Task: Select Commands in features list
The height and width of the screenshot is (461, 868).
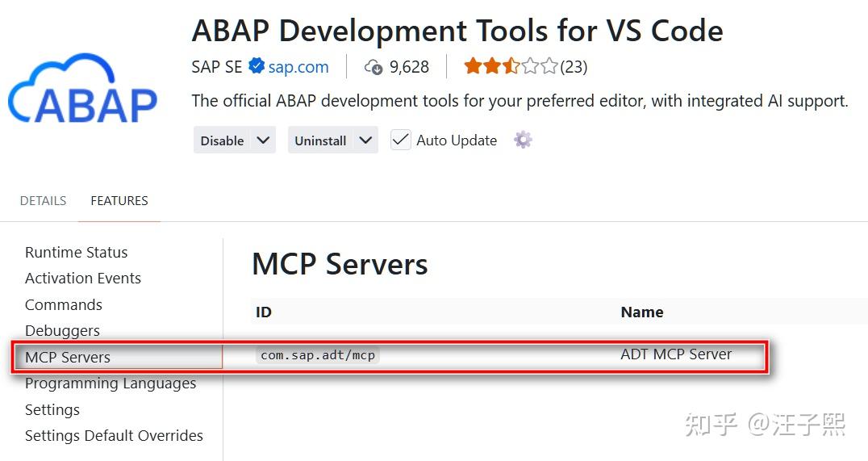Action: pyautogui.click(x=64, y=304)
